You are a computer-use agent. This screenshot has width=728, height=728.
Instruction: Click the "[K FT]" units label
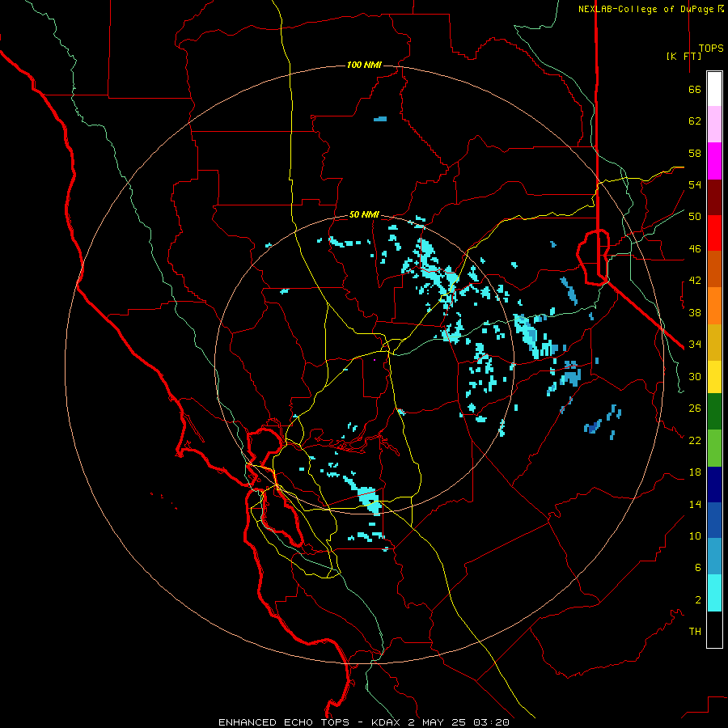pos(684,56)
